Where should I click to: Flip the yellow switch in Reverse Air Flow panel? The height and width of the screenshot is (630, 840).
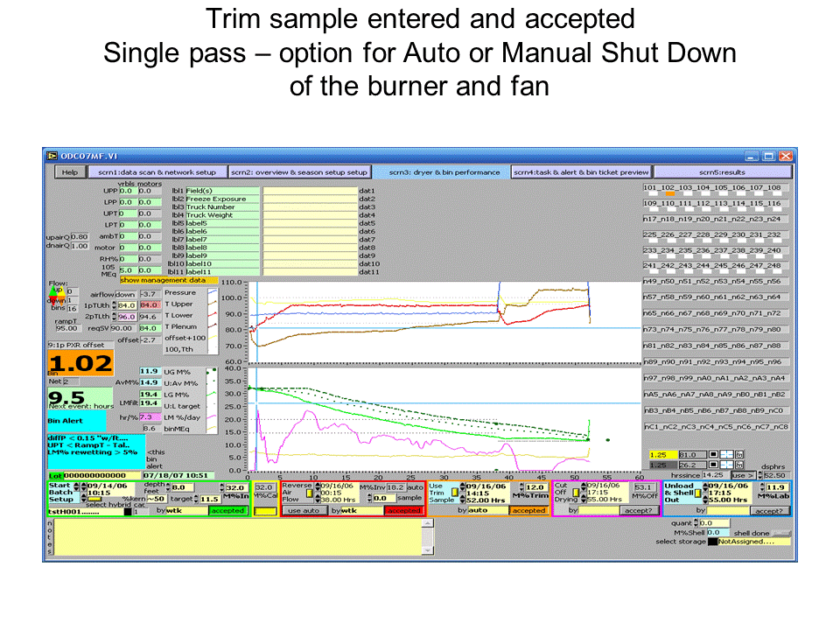coord(310,494)
